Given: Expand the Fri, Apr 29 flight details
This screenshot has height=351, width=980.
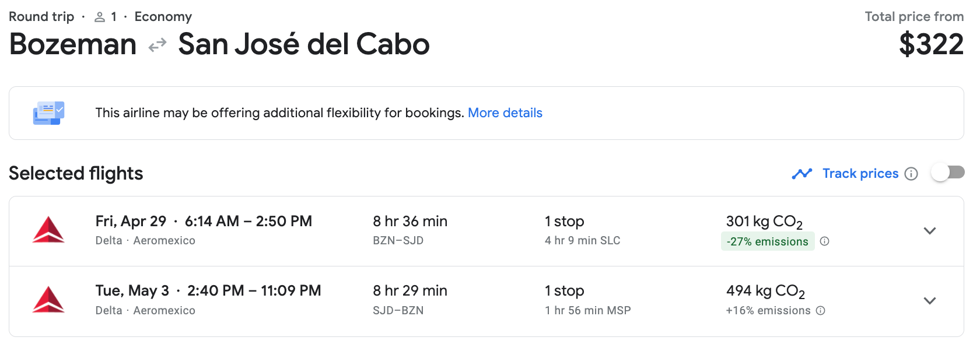Looking at the screenshot, I should pos(930,231).
